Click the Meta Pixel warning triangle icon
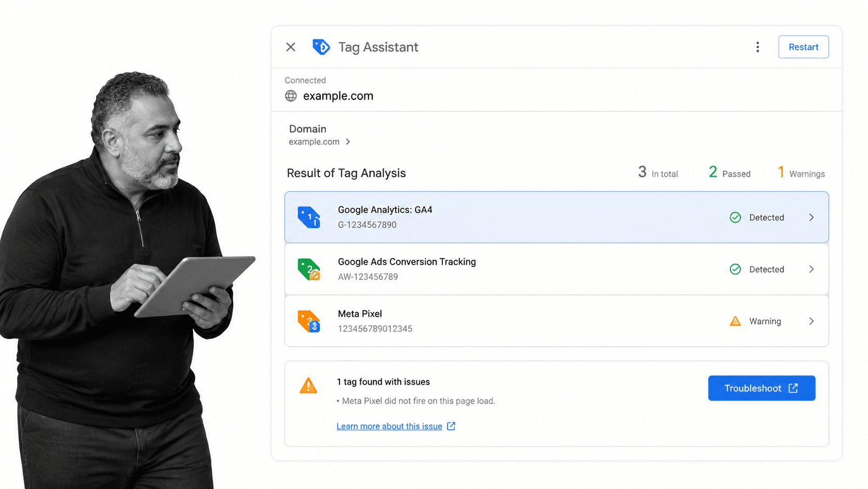 [x=735, y=321]
